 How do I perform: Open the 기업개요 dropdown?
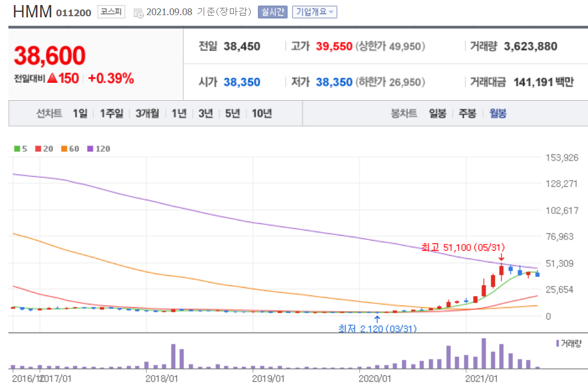click(314, 12)
